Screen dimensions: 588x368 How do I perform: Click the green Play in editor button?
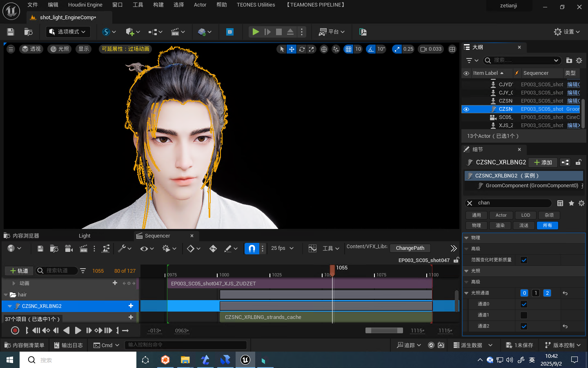[256, 32]
